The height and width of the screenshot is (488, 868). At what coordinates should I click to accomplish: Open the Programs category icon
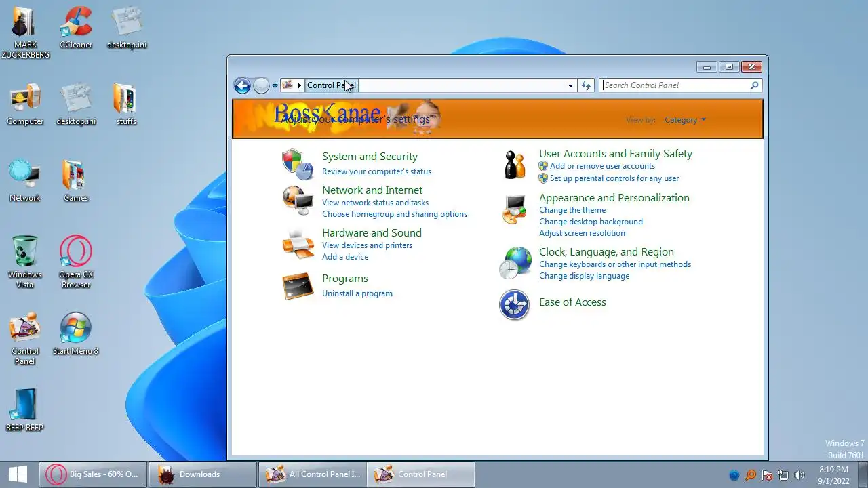pyautogui.click(x=298, y=285)
